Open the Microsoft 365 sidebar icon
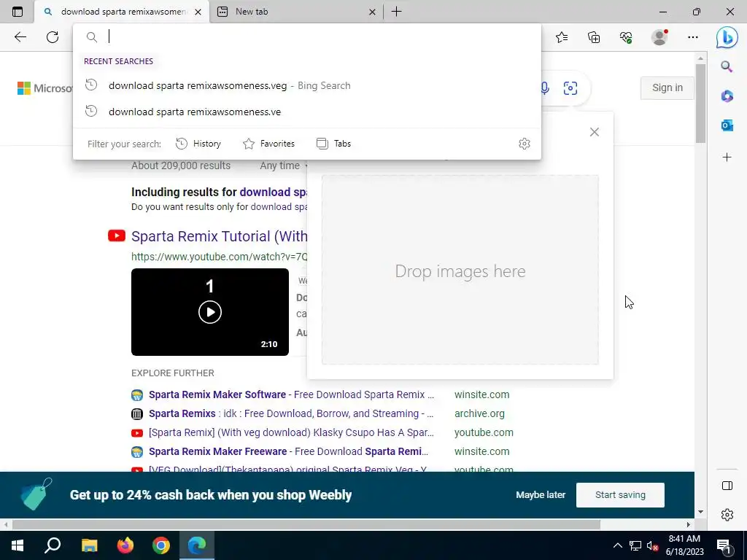This screenshot has width=747, height=560. click(727, 96)
